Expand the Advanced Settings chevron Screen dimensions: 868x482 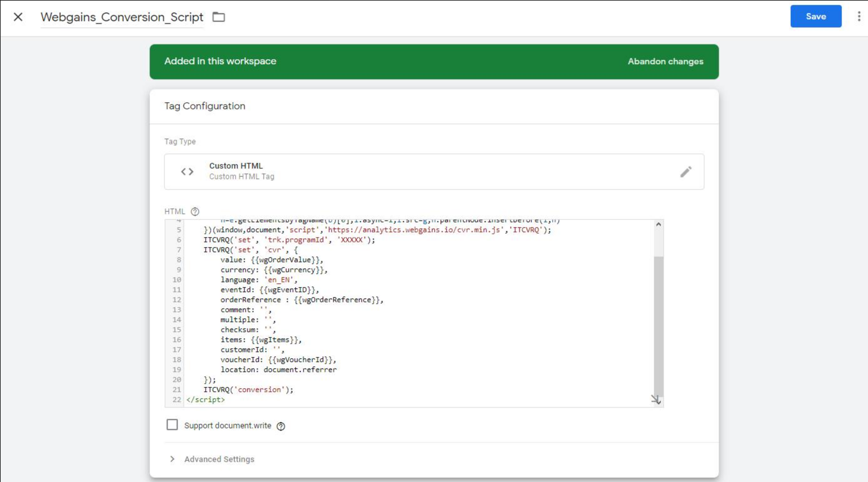pyautogui.click(x=172, y=459)
